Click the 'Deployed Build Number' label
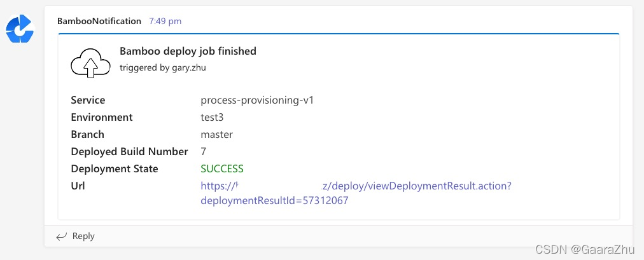 [x=129, y=152]
